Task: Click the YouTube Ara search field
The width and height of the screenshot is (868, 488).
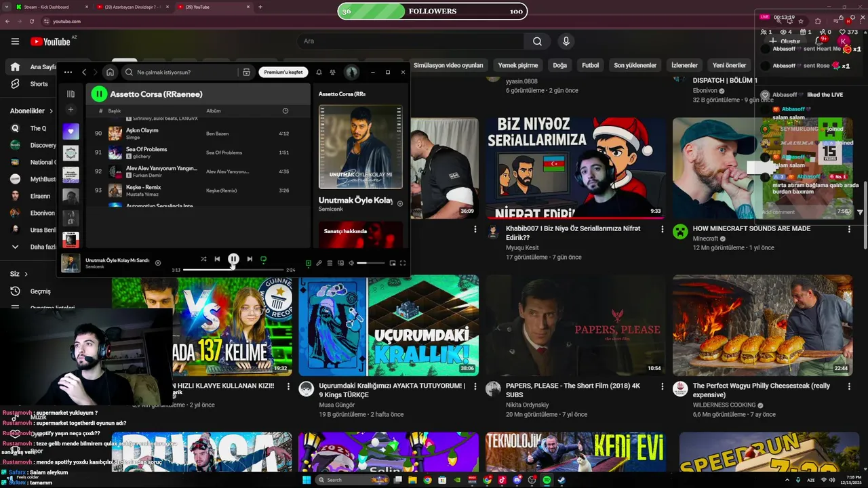Action: click(410, 41)
